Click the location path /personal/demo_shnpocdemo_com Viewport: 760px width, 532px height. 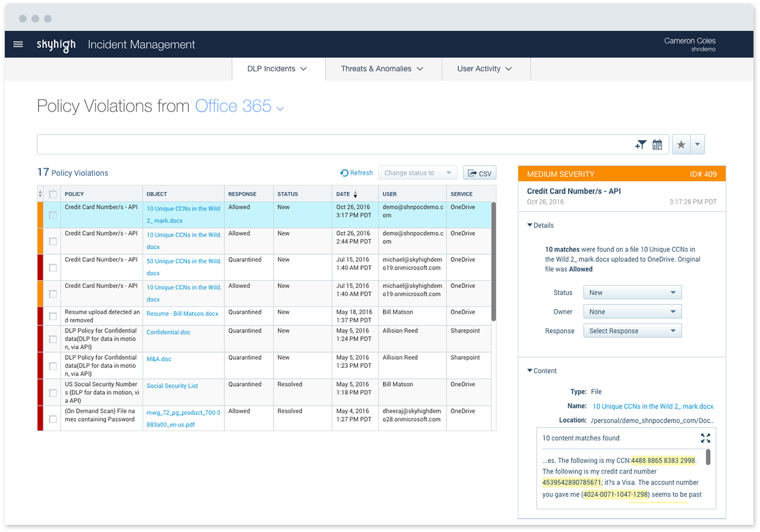click(653, 420)
